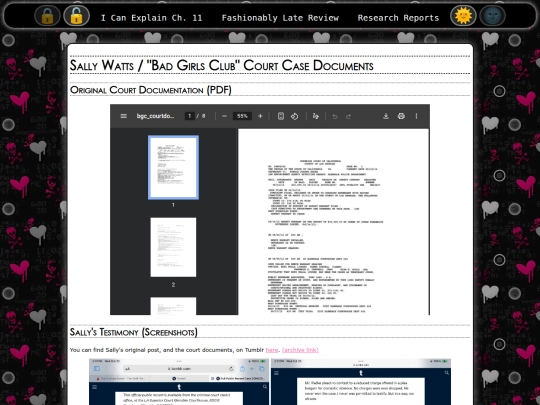Click 'Original Court Documentation (PDF)' heading
This screenshot has width=540, height=405.
point(150,90)
